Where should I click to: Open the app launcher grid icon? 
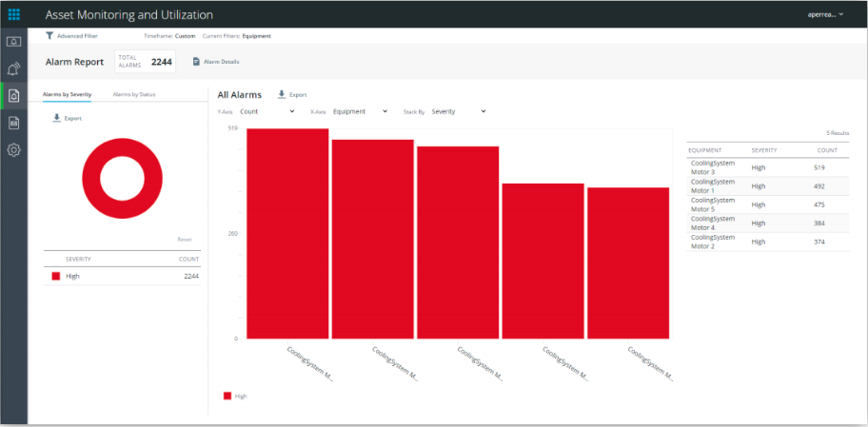(x=13, y=14)
